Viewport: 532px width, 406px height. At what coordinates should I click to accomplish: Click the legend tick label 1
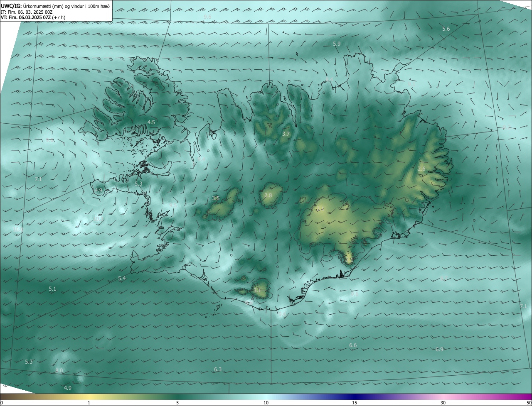[x=89, y=403]
